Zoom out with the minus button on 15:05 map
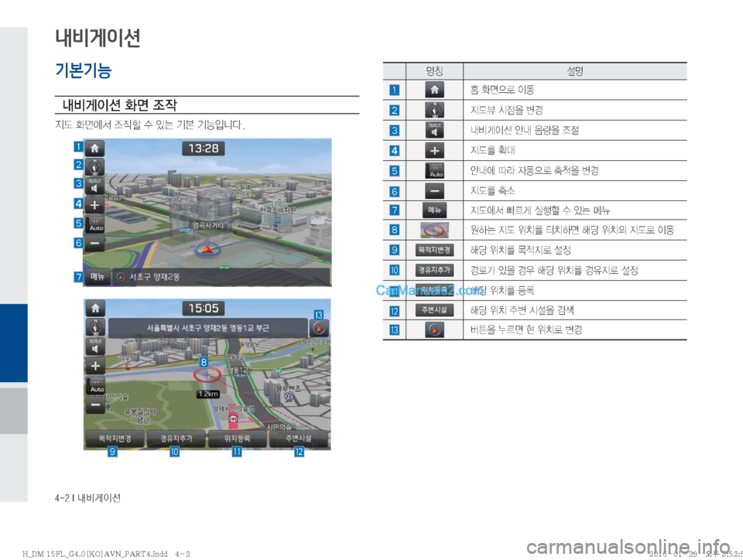This screenshot has height=560, width=743. [95, 405]
